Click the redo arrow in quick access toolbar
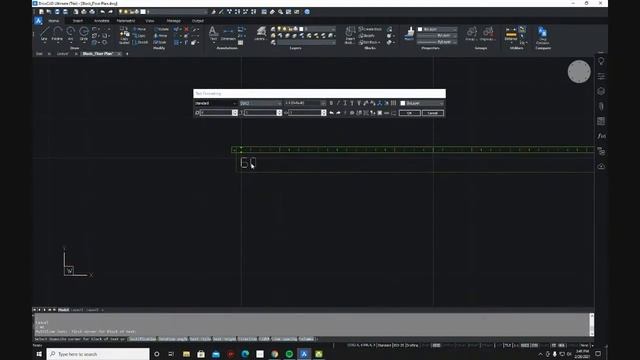The width and height of the screenshot is (640, 360). pos(111,12)
